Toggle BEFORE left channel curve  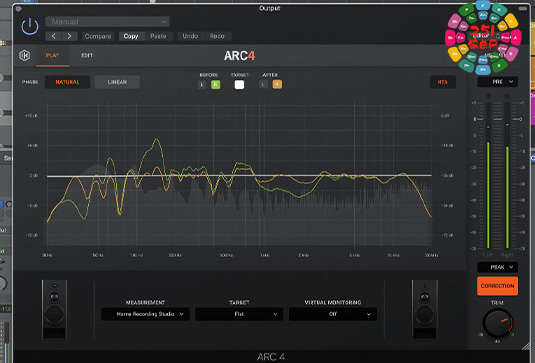202,85
